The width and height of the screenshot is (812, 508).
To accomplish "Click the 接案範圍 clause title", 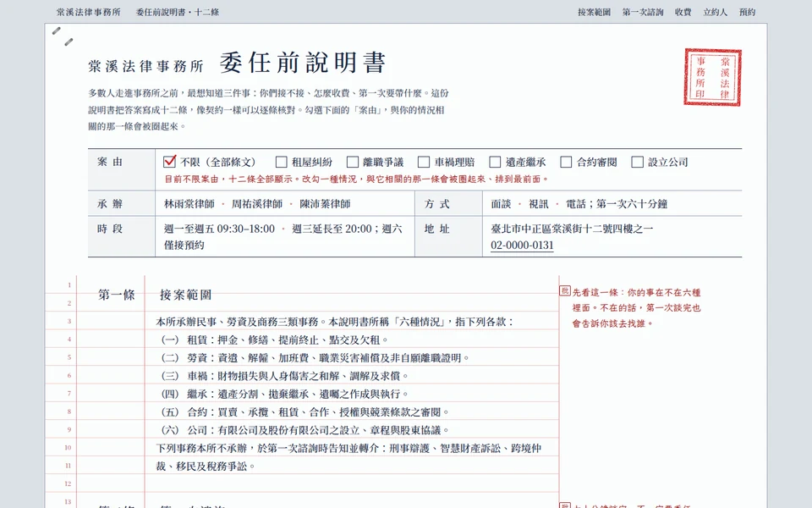I will pyautogui.click(x=185, y=295).
